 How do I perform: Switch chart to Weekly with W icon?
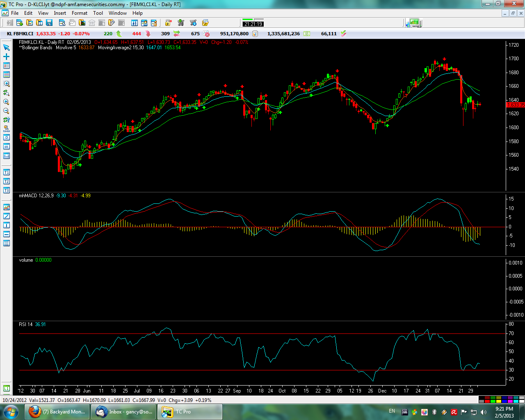tap(6, 146)
